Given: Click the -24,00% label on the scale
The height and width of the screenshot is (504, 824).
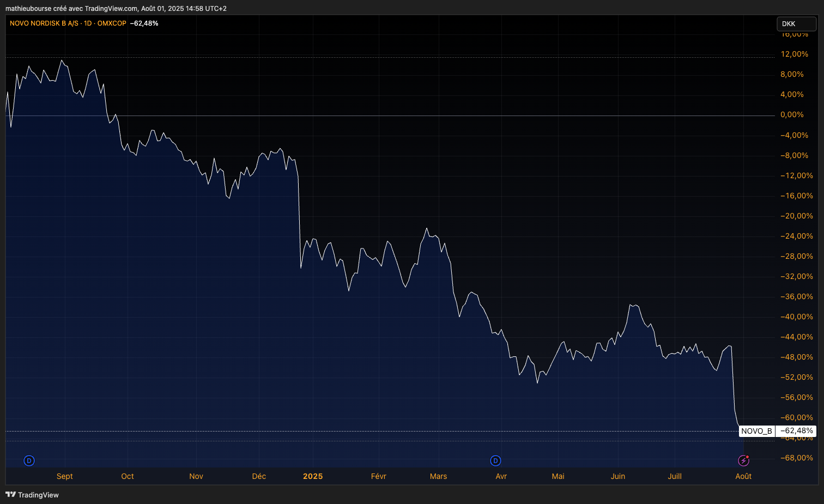Looking at the screenshot, I should [797, 236].
